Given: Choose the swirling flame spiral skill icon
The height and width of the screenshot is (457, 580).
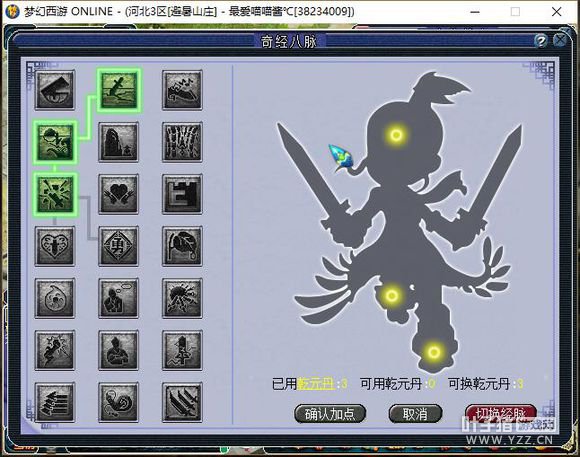Looking at the screenshot, I should (55, 298).
